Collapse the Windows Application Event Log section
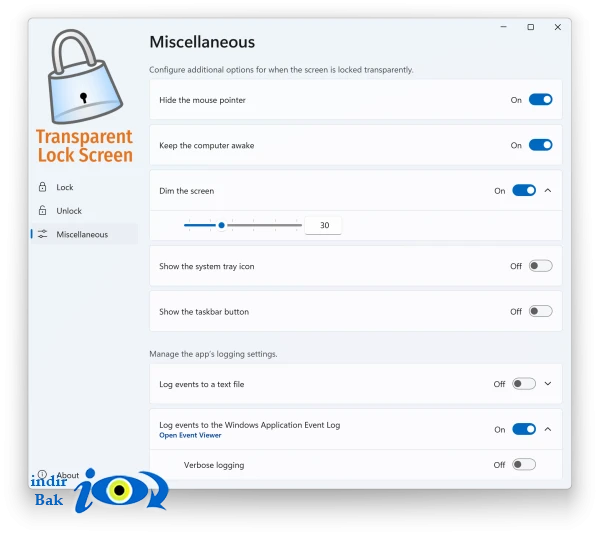Image resolution: width=600 pixels, height=536 pixels. pyautogui.click(x=548, y=429)
